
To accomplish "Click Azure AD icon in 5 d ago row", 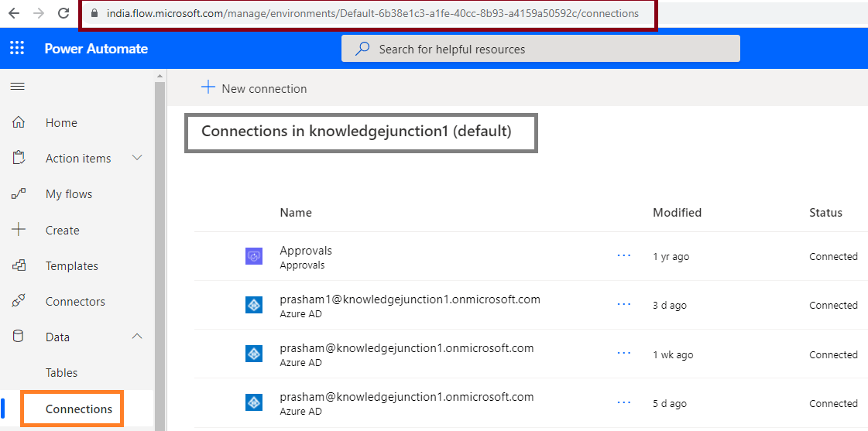I will pos(253,402).
